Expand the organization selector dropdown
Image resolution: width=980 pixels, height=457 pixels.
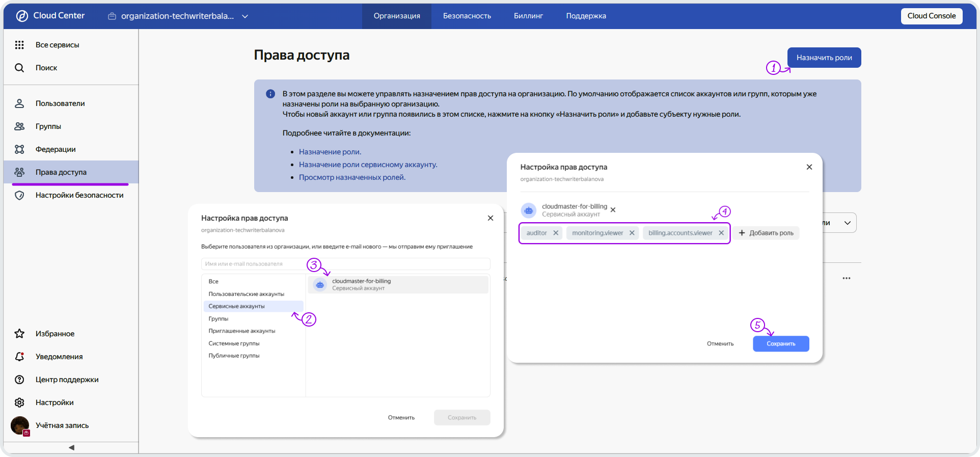click(245, 16)
